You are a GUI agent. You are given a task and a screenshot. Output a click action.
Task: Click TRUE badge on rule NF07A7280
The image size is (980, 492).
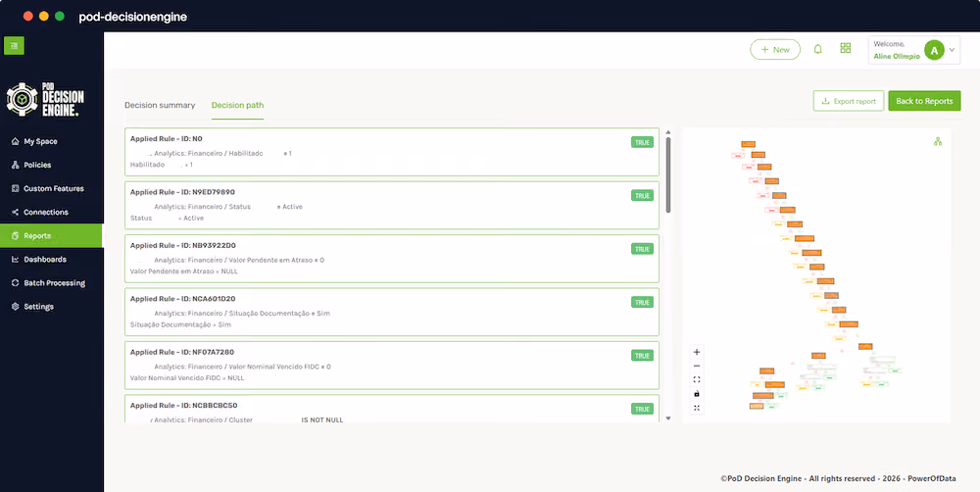coord(642,356)
